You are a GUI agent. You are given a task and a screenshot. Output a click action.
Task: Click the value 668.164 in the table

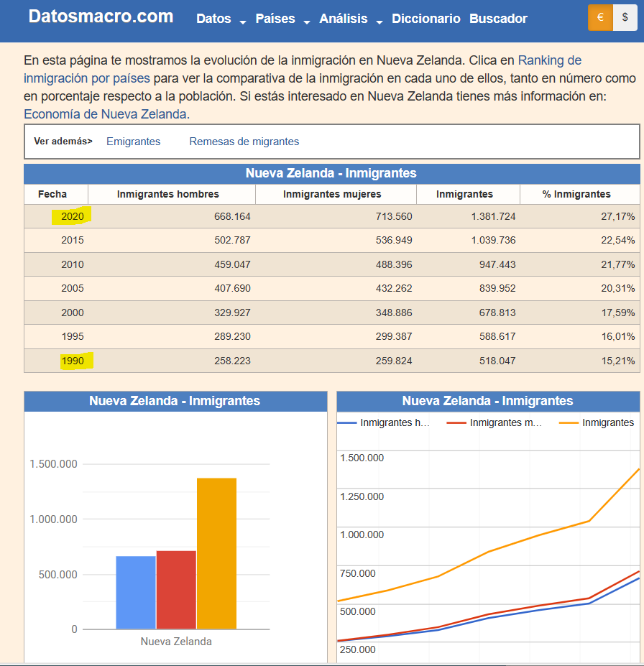pyautogui.click(x=232, y=217)
